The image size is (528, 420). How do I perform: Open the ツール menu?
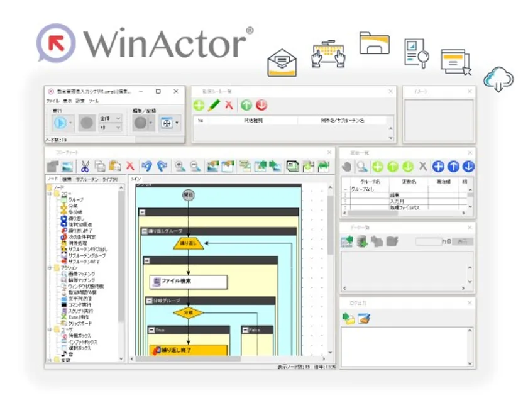point(94,101)
